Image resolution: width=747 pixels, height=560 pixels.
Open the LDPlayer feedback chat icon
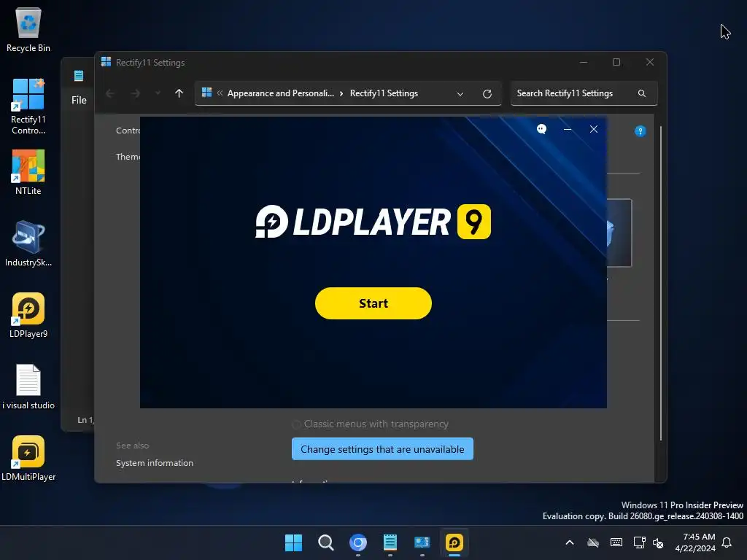click(541, 129)
